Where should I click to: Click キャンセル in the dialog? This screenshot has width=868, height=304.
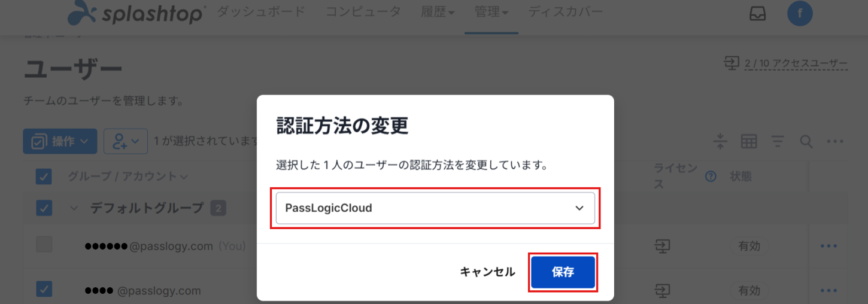click(487, 272)
